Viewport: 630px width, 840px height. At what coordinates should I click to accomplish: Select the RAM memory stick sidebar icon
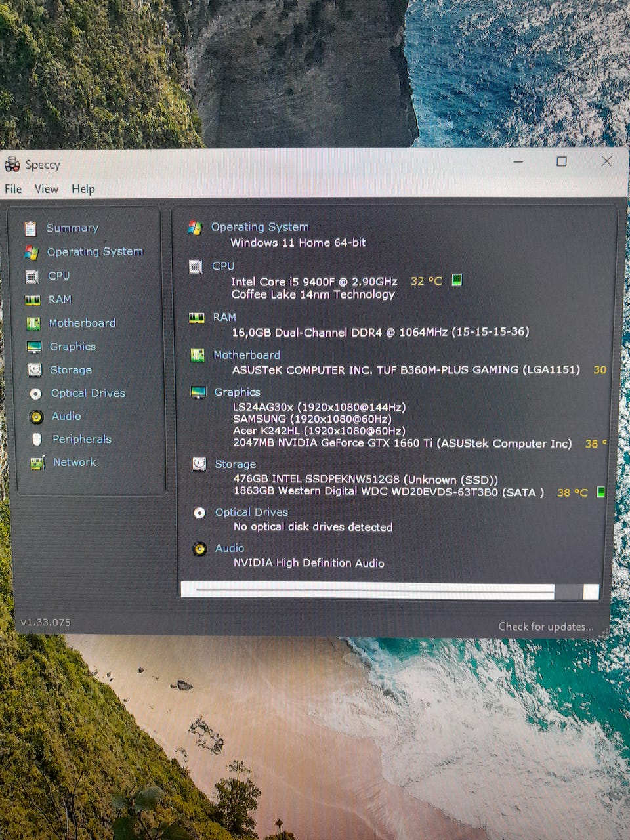(x=32, y=300)
